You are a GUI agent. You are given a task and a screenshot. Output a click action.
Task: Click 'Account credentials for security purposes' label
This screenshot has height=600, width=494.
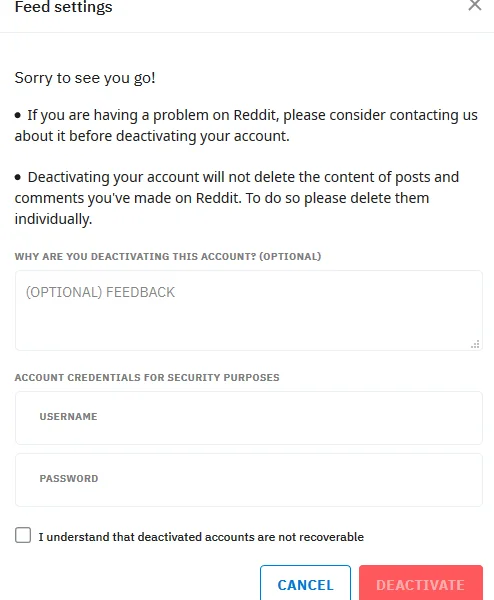(x=147, y=377)
